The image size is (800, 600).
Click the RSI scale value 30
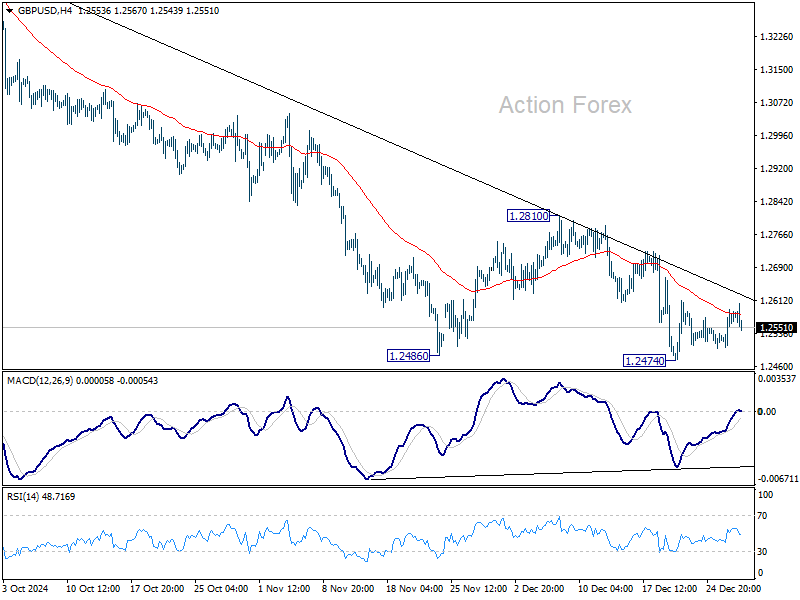click(x=762, y=552)
